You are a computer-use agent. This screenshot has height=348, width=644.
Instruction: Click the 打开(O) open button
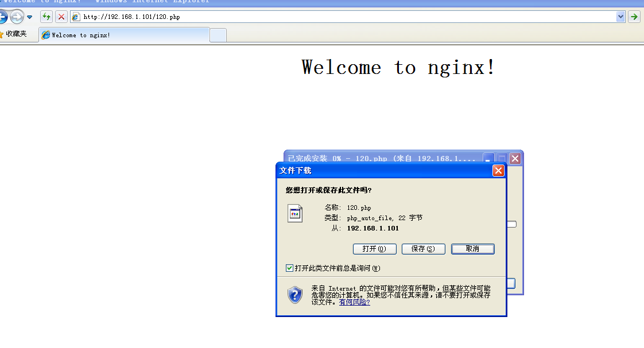[x=375, y=249]
